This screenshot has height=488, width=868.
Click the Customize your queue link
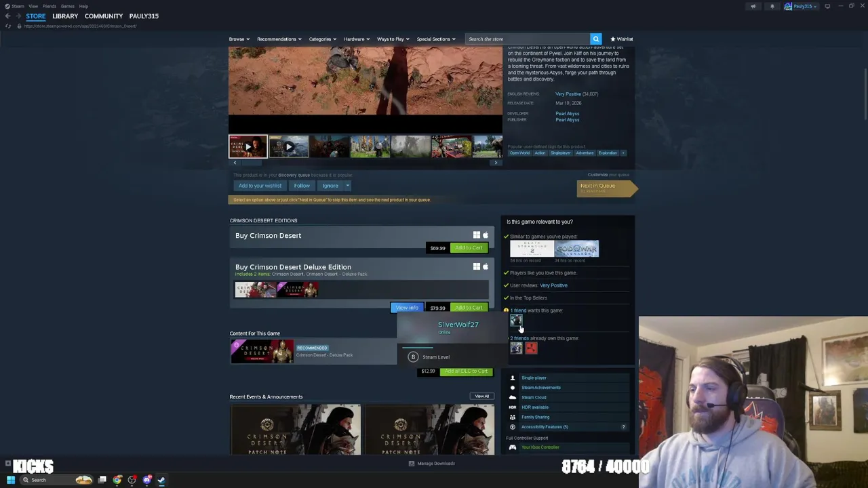tap(608, 175)
